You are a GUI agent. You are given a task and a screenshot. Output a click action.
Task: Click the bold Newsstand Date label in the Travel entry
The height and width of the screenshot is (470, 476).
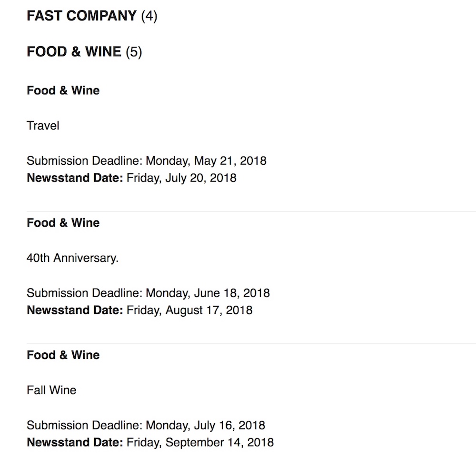75,178
